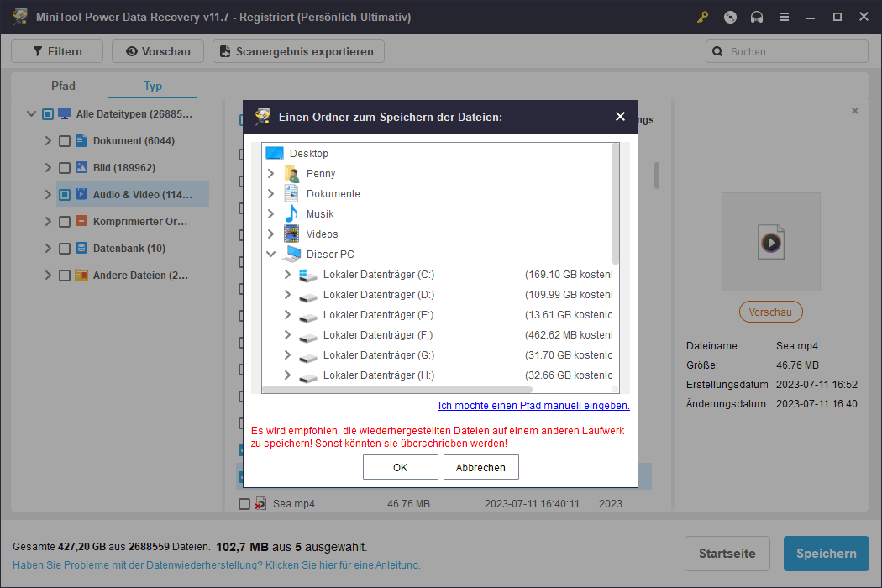Click the folder tree vertical scrollbar
The height and width of the screenshot is (588, 882).
tap(616, 203)
